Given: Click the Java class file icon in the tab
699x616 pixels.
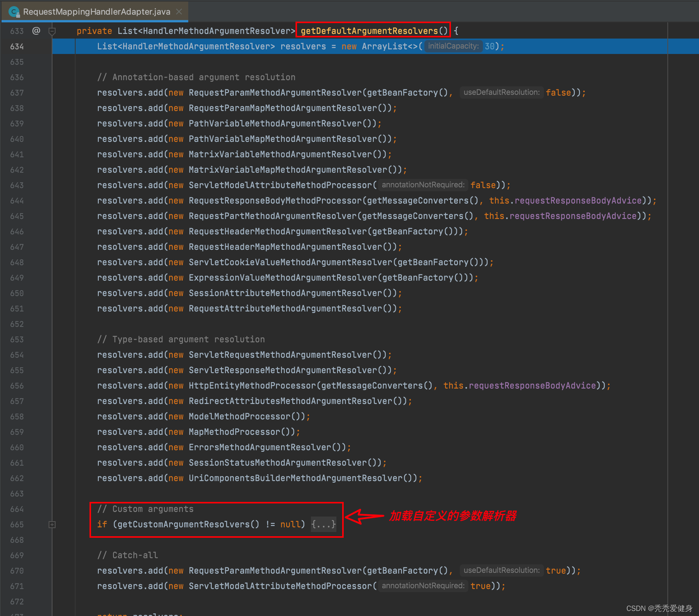Looking at the screenshot, I should [x=14, y=12].
